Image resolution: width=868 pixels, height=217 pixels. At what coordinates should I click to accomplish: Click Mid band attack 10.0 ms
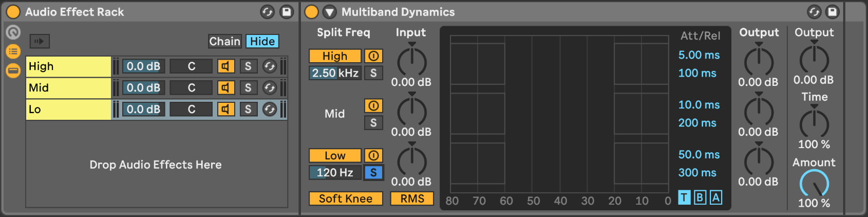tap(699, 105)
